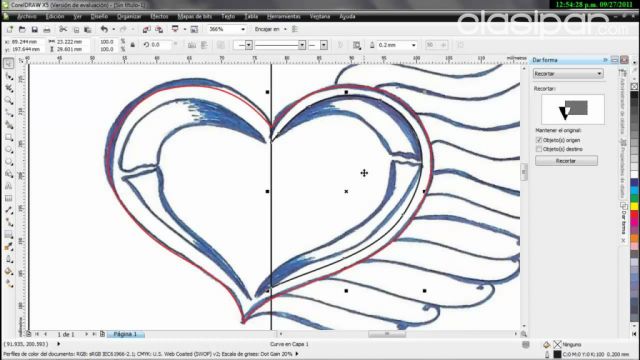Click the Cut scissors icon
This screenshot has height=360, width=640.
[x=63, y=29]
